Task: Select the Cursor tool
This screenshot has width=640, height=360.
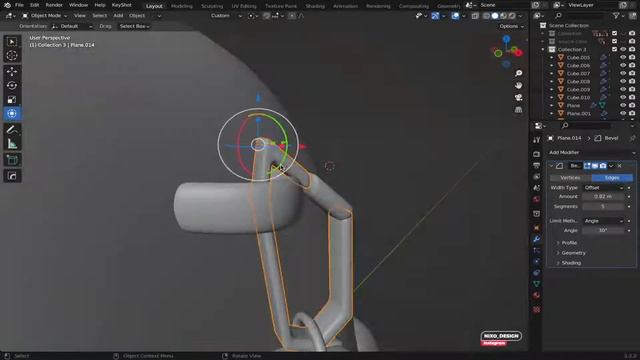Action: [12, 56]
